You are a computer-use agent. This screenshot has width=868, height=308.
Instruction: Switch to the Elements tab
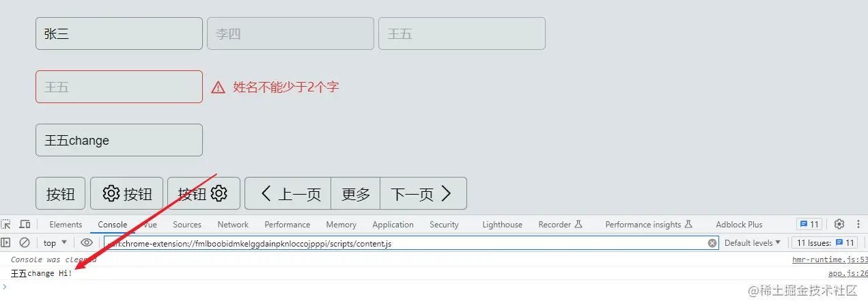[66, 224]
